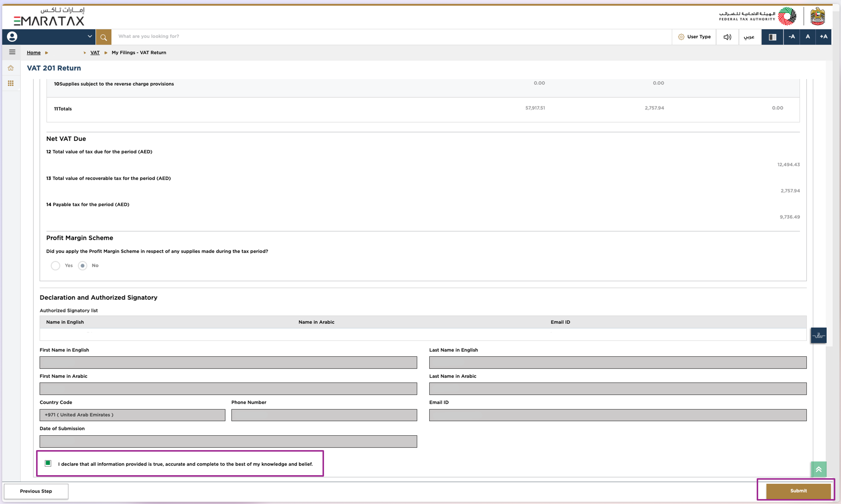The width and height of the screenshot is (841, 504).
Task: Increase font size with +A
Action: (823, 37)
